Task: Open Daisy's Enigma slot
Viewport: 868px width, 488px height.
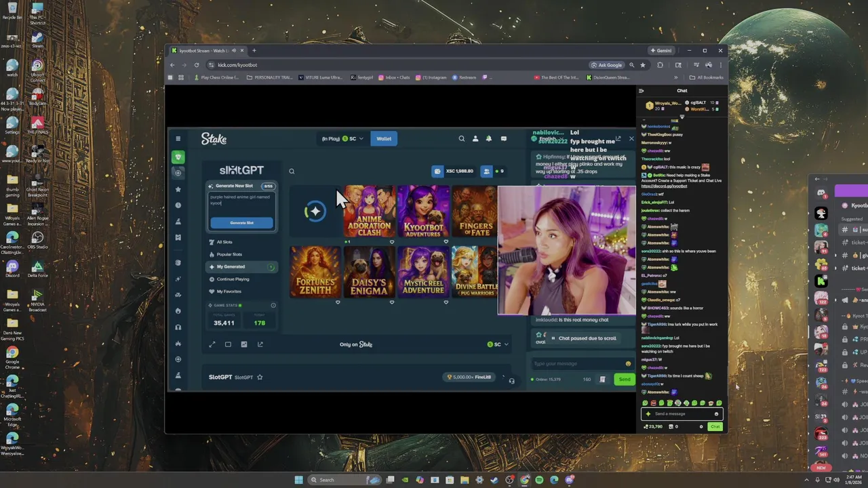Action: (x=369, y=272)
